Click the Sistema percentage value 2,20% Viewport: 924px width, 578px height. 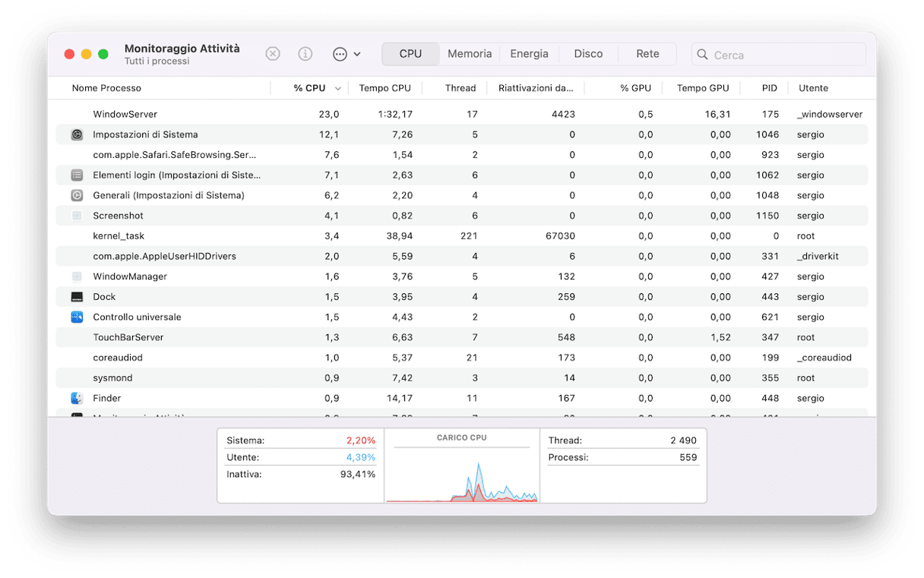[361, 441]
